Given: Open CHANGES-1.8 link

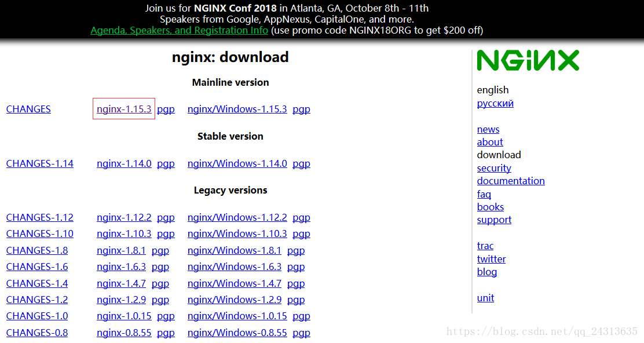Looking at the screenshot, I should (x=37, y=250).
